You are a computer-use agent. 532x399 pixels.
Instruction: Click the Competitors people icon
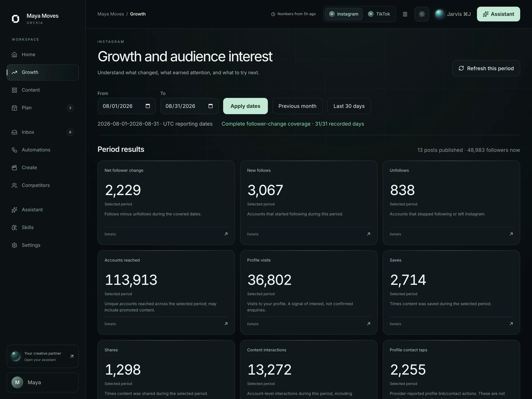[x=14, y=186]
